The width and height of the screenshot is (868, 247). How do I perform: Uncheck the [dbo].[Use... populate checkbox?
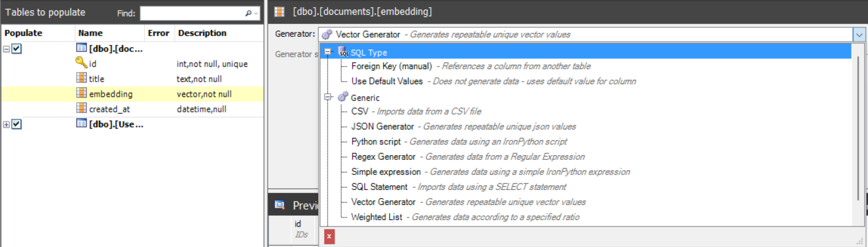(17, 124)
